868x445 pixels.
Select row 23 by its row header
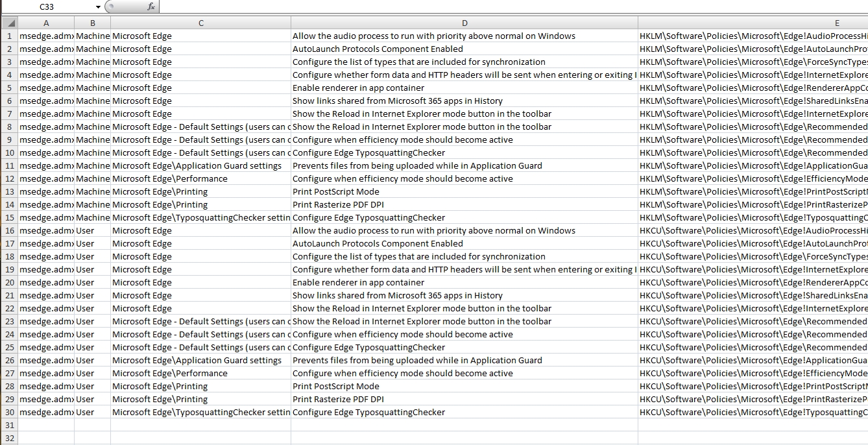point(9,321)
